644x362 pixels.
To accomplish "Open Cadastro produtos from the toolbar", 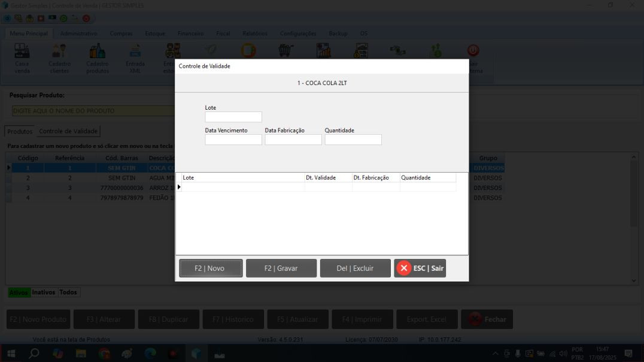I will [x=97, y=57].
